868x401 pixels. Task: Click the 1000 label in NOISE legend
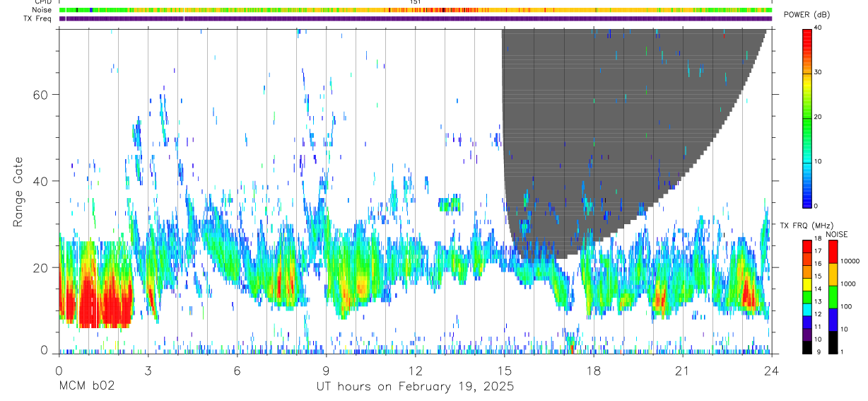point(848,284)
